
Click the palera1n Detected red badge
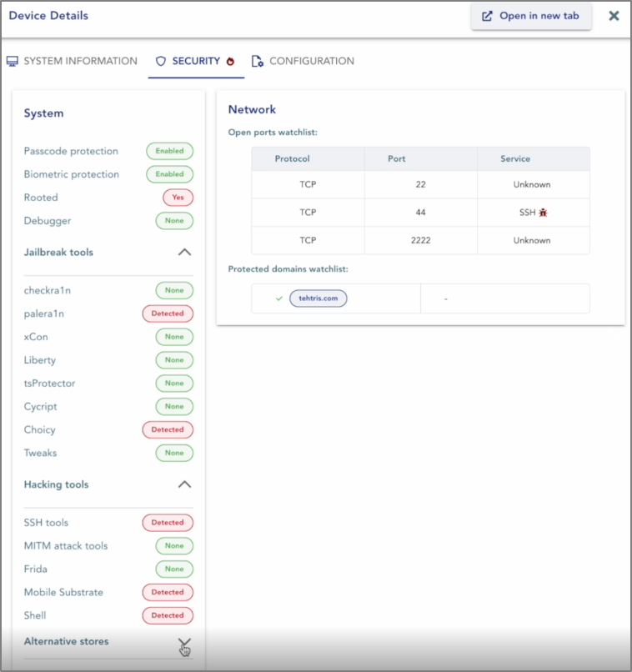coord(168,313)
